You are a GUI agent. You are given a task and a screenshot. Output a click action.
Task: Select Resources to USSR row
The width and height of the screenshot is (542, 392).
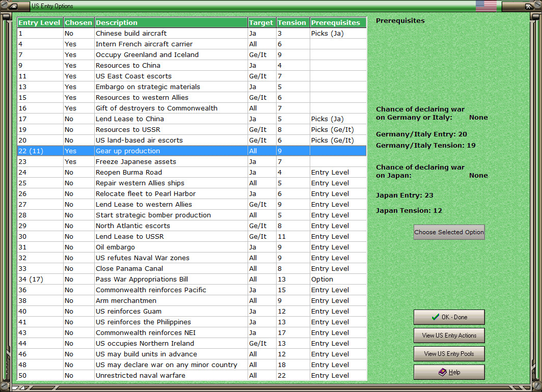click(192, 130)
